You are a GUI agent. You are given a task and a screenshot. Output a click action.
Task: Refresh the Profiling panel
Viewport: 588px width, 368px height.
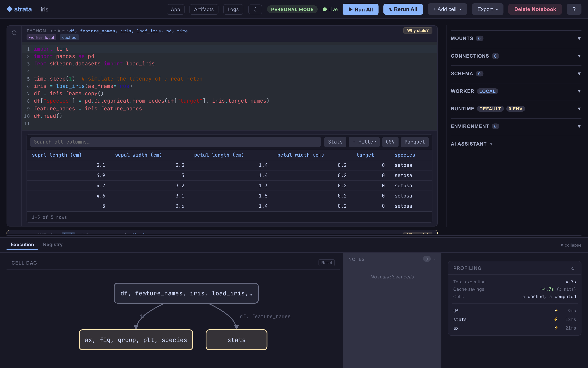pos(573,268)
